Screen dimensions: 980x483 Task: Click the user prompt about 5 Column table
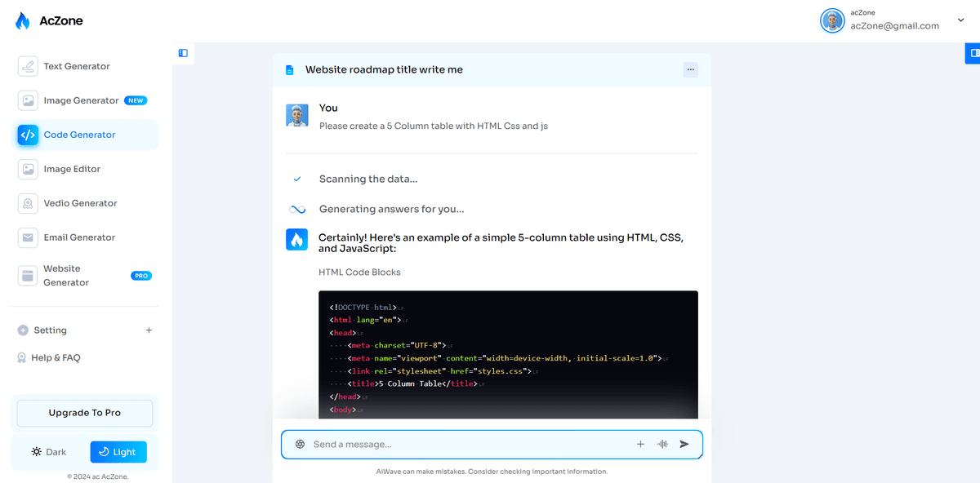point(434,126)
